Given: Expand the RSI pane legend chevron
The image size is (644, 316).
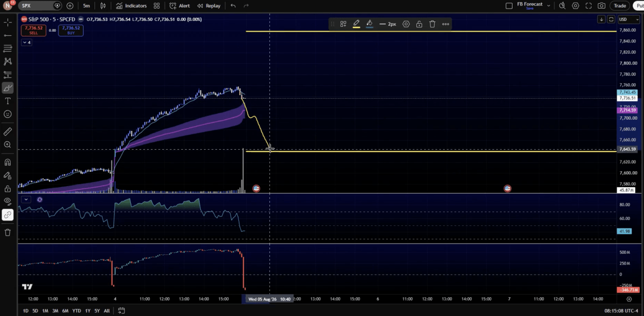Looking at the screenshot, I should pyautogui.click(x=26, y=199).
